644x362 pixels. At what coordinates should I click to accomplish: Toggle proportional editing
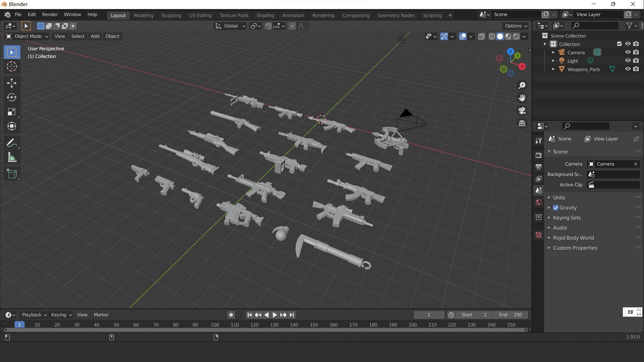292,26
